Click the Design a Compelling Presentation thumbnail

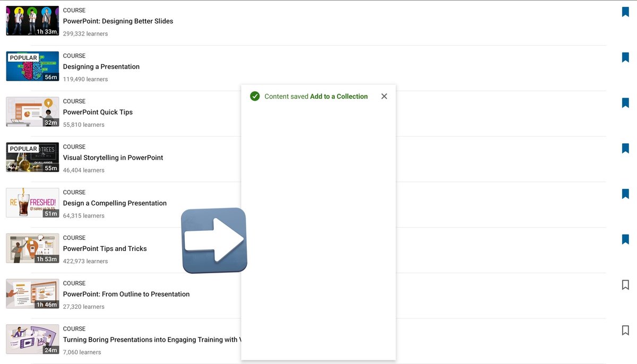[x=32, y=203]
